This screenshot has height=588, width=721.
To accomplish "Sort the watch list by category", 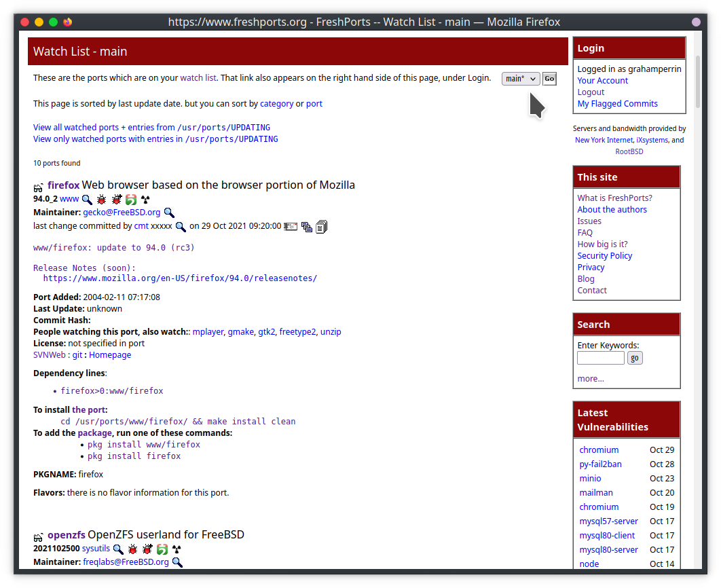I will click(x=276, y=104).
